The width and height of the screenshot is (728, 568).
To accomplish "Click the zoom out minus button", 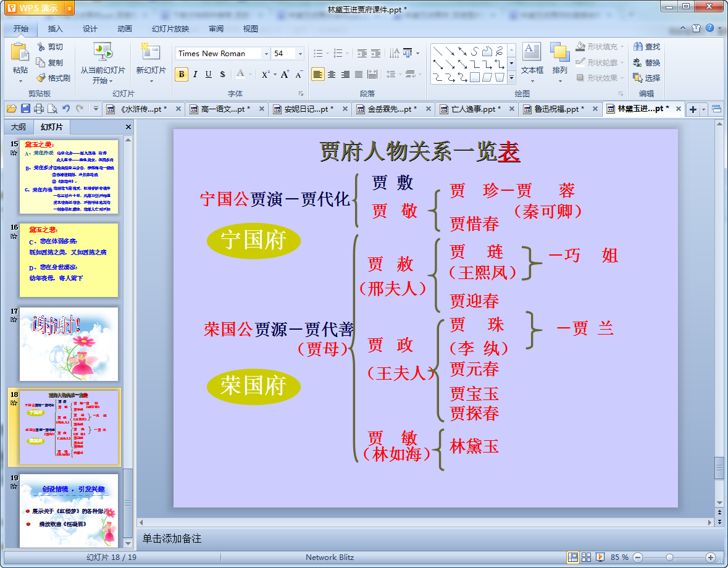I will tap(638, 558).
